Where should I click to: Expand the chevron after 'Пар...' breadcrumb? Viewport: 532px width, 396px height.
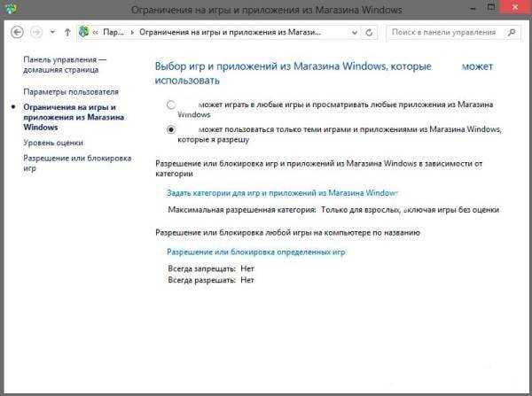click(x=132, y=32)
